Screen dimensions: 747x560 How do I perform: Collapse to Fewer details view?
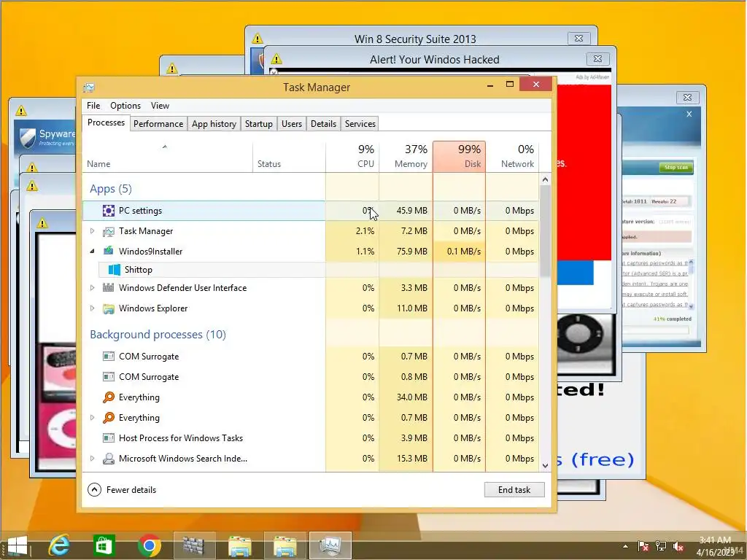[123, 489]
